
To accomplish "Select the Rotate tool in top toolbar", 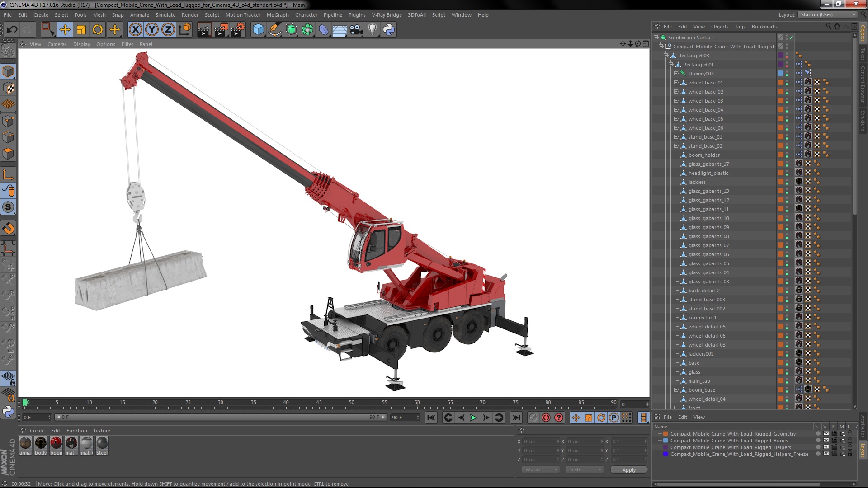I will (98, 30).
